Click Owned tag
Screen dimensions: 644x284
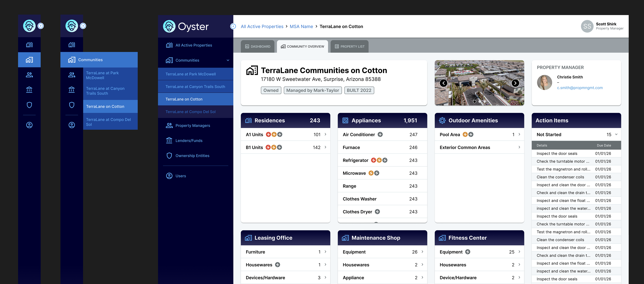point(271,90)
